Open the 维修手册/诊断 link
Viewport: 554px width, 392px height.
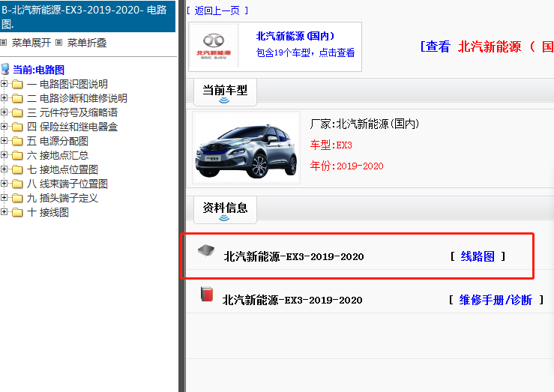(496, 300)
